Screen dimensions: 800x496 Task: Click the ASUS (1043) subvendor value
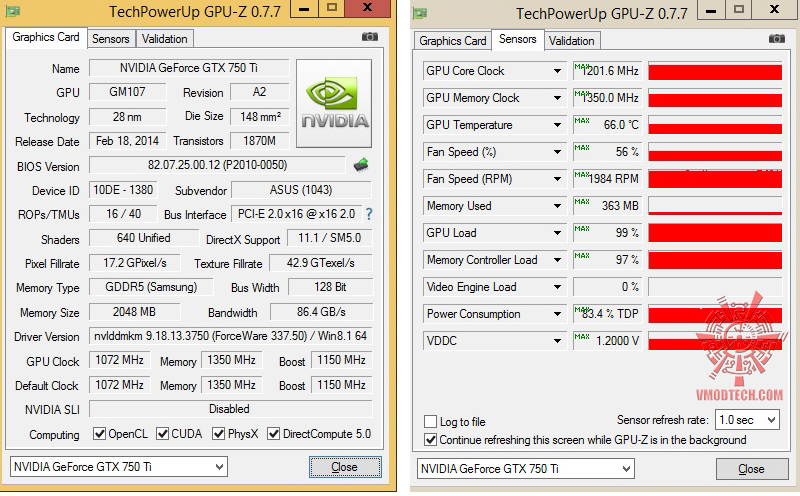pos(301,190)
